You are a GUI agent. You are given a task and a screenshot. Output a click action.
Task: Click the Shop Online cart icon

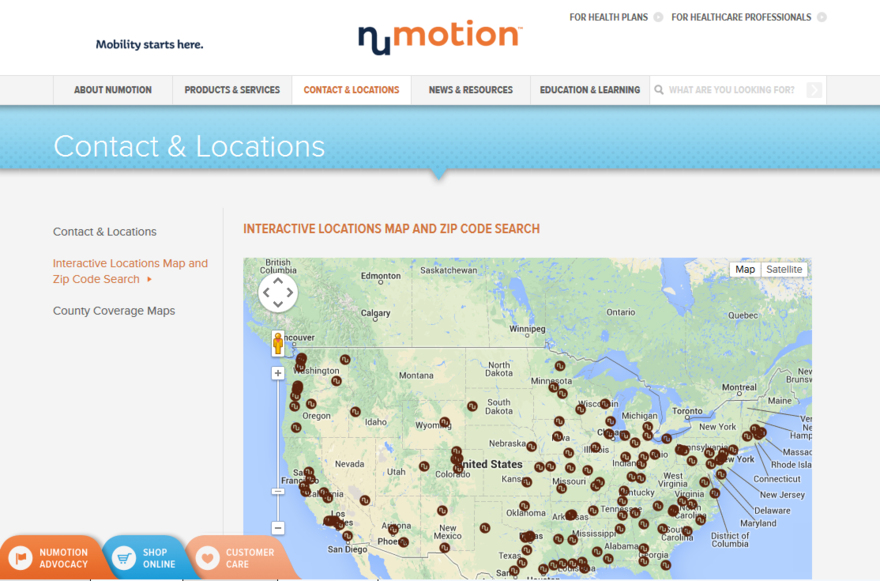[x=123, y=558]
